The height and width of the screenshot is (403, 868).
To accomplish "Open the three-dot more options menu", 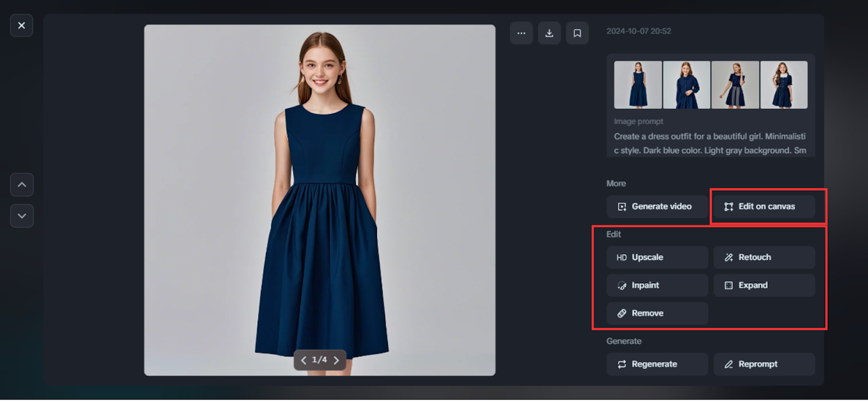I will pyautogui.click(x=521, y=33).
